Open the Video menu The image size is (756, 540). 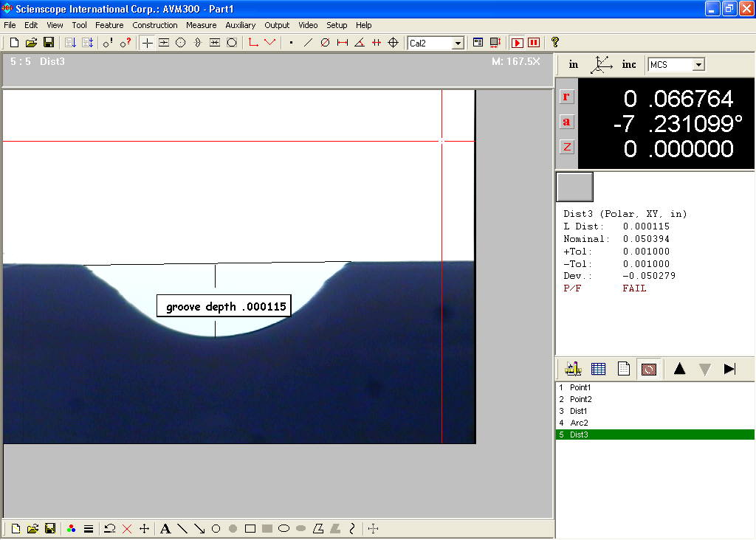[308, 25]
